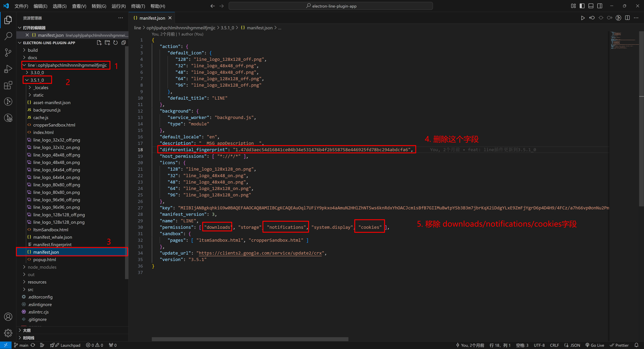
Task: Click Customize Layout icon in title bar
Action: (573, 6)
